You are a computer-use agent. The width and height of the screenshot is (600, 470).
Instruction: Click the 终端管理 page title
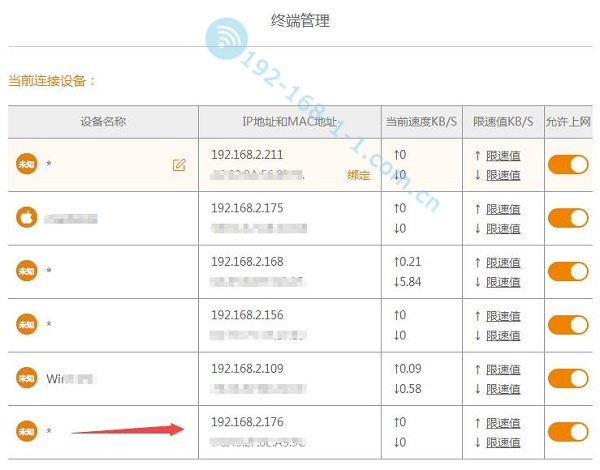click(300, 20)
